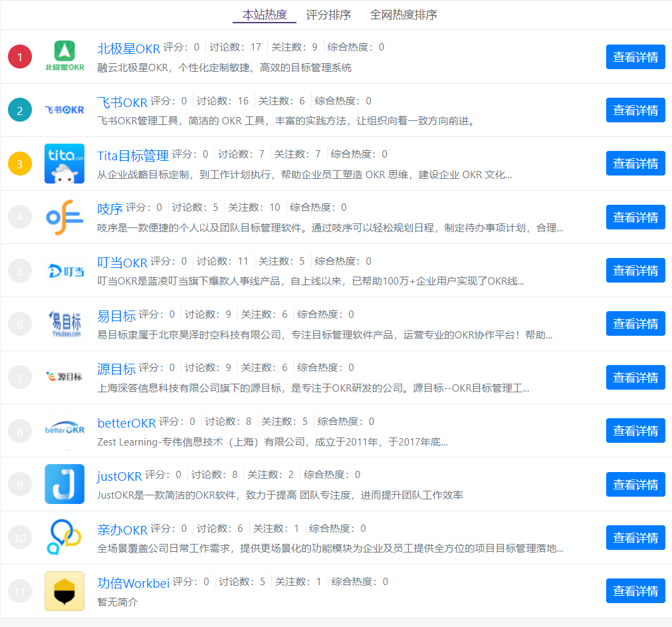Click the 易目标 logo image

point(64,324)
